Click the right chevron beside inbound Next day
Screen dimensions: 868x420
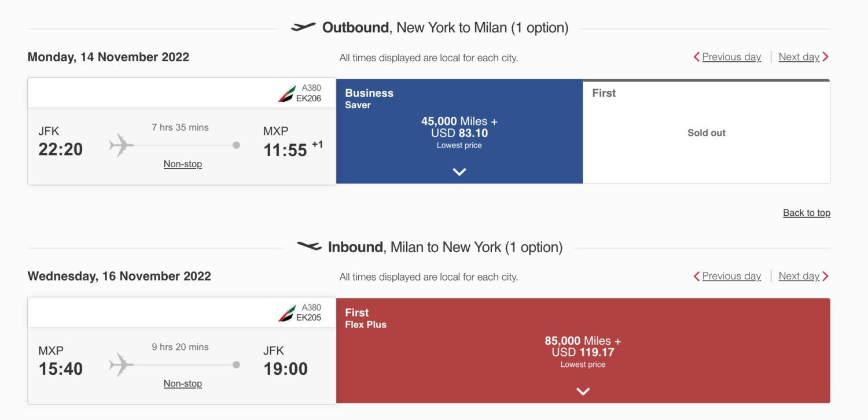click(x=826, y=276)
